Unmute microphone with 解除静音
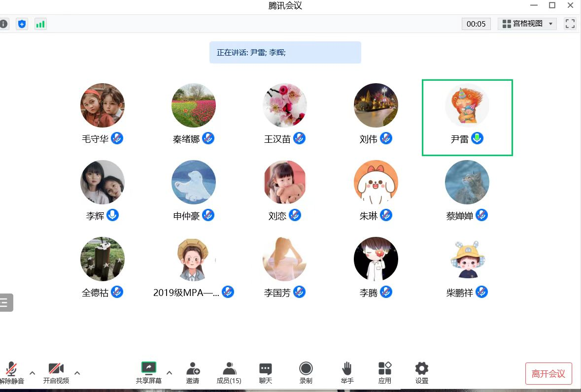Viewport: 581px width, 392px height. pos(12,373)
